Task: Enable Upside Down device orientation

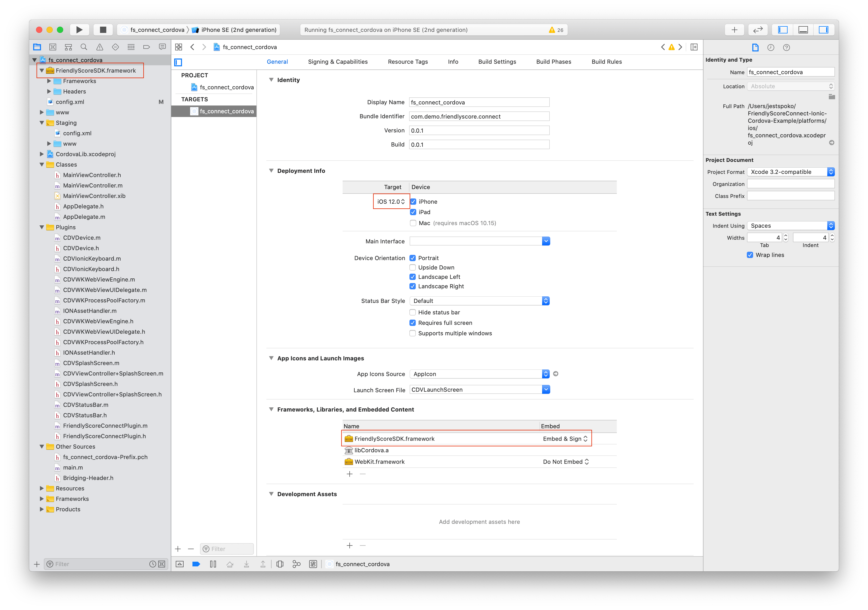Action: (412, 267)
